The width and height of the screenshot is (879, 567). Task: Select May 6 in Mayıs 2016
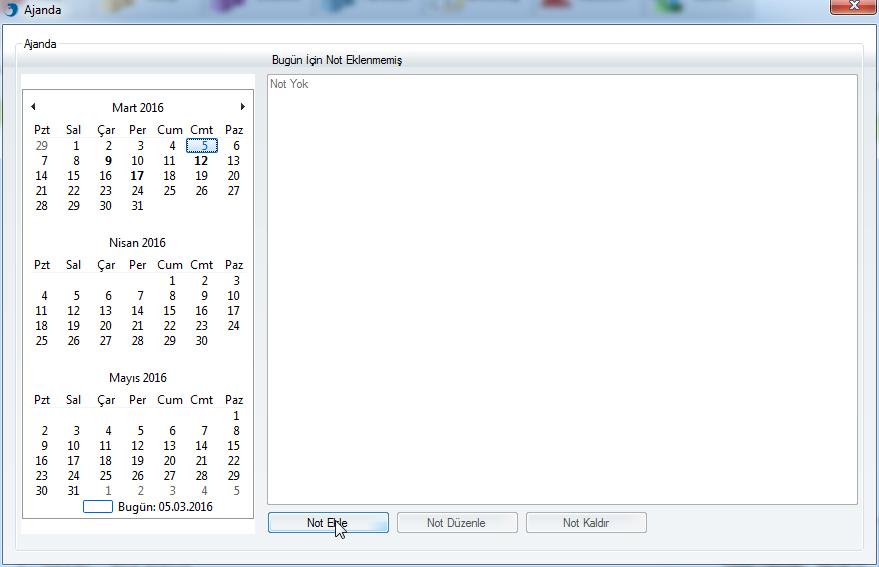click(172, 431)
